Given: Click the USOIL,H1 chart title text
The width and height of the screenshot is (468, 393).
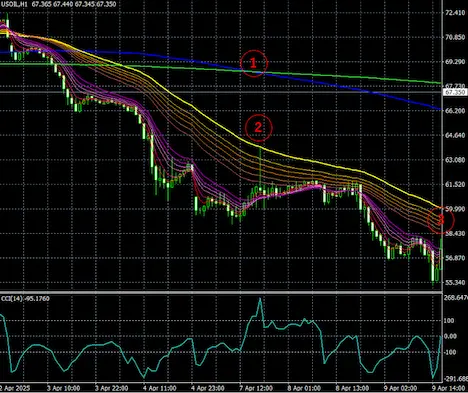Looking at the screenshot, I should tap(14, 4).
